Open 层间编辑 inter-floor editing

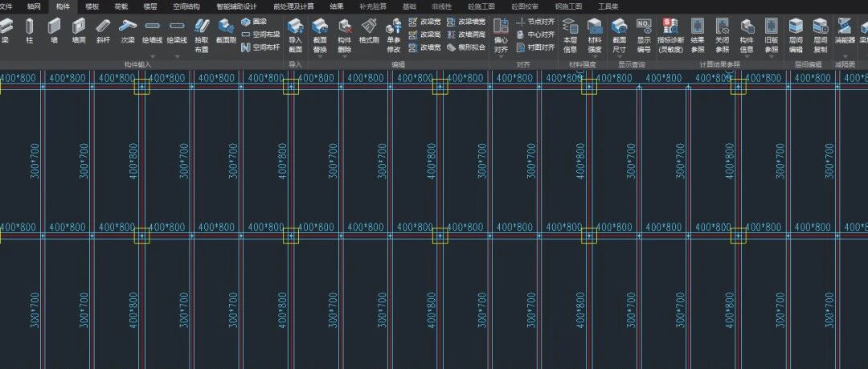pyautogui.click(x=796, y=35)
